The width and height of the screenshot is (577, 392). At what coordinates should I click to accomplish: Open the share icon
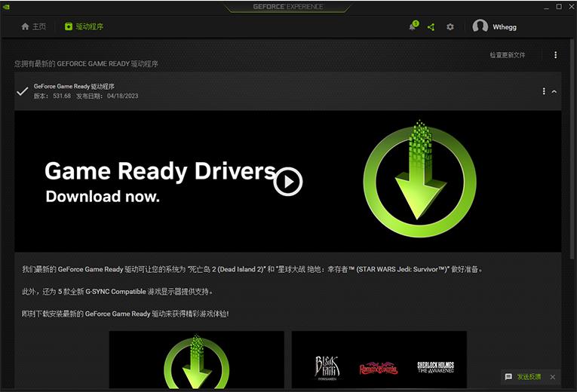(x=431, y=27)
